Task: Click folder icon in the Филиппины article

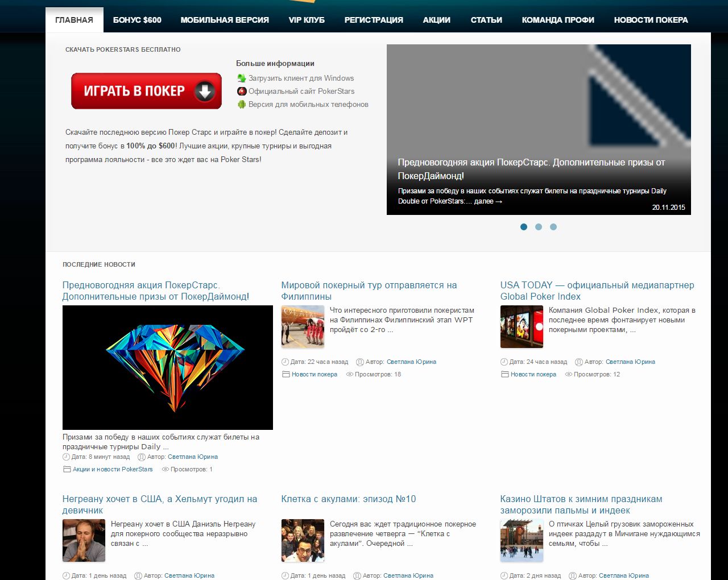Action: tap(286, 374)
